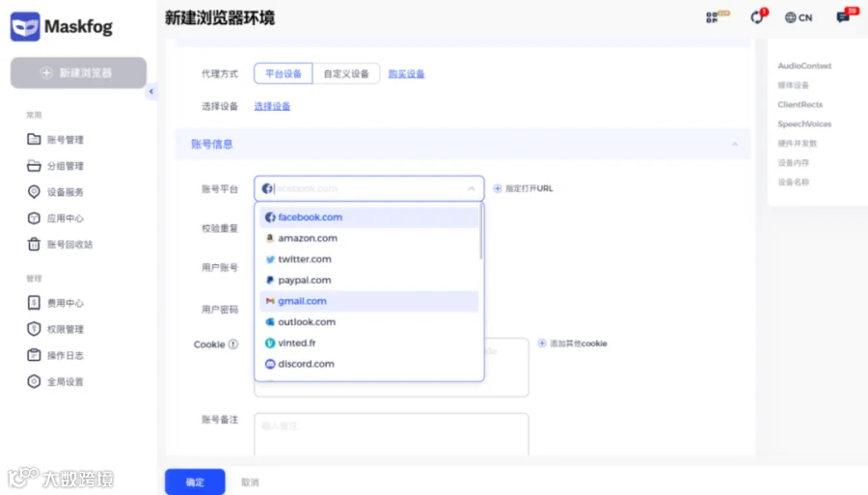868x495 pixels.
Task: Click 添加其他cookie plus option
Action: point(572,344)
